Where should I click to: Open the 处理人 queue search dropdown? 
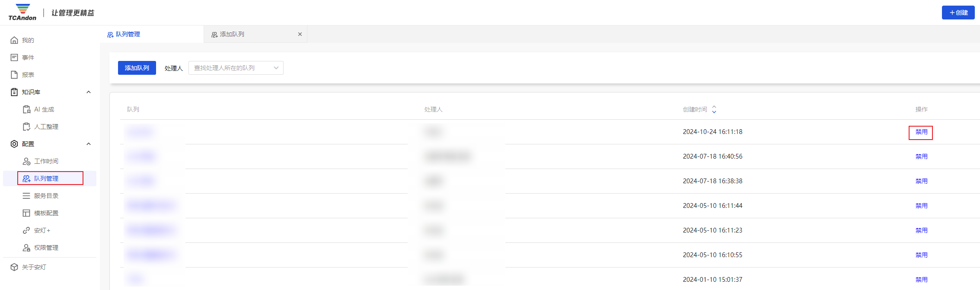click(x=236, y=68)
